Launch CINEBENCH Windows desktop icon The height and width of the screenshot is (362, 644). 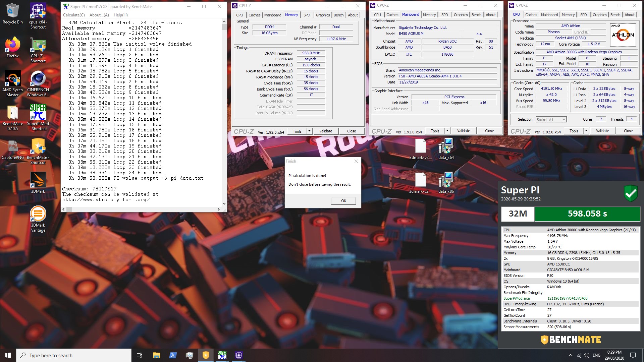[x=38, y=83]
